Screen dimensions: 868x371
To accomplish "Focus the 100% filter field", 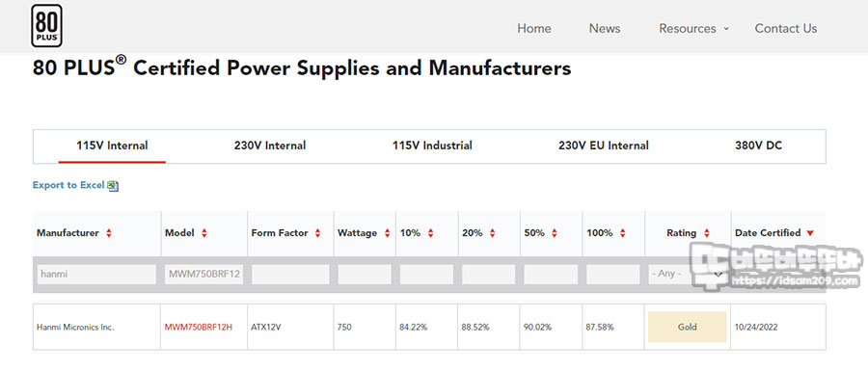I will pos(612,275).
